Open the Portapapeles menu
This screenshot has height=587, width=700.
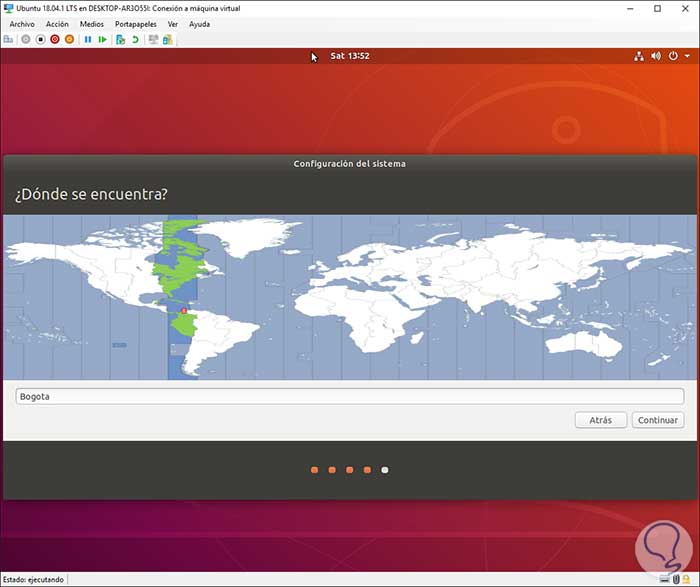(x=136, y=24)
